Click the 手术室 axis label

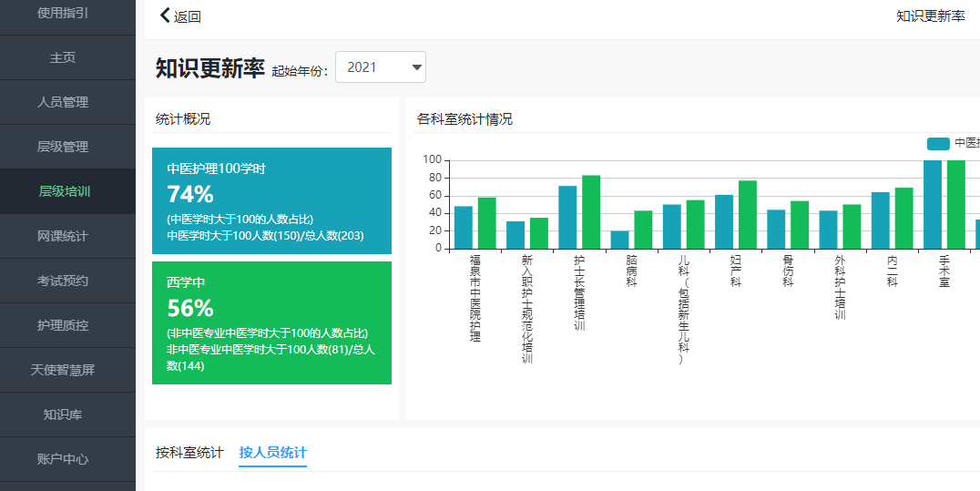pos(944,271)
